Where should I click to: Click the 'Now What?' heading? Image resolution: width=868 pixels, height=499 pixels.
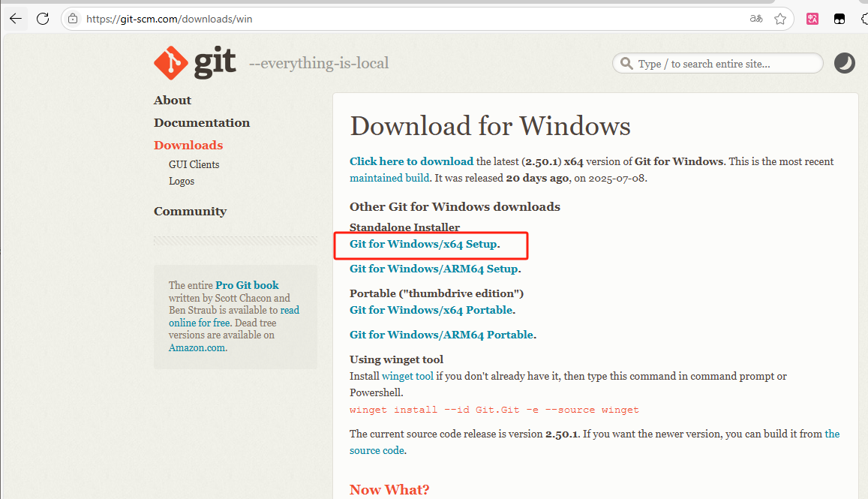click(x=389, y=489)
